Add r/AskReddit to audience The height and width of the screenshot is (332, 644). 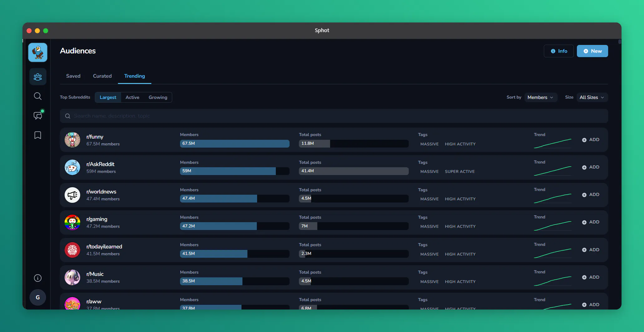pos(591,167)
